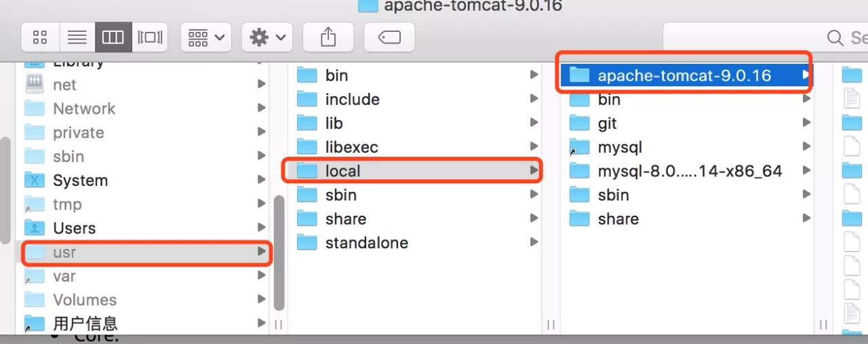Select the mysql-8.0…14-x86_64 folder

pos(687,171)
